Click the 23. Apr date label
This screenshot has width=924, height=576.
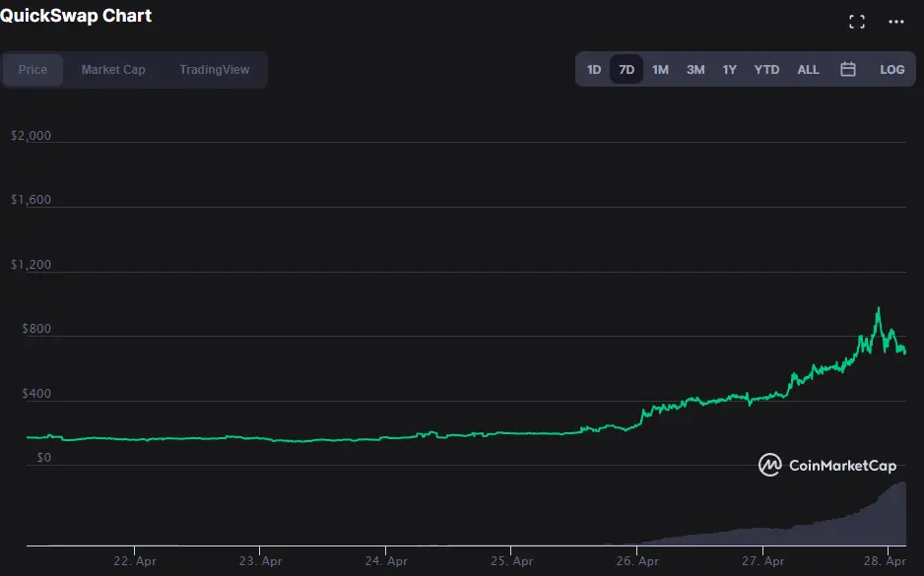260,561
